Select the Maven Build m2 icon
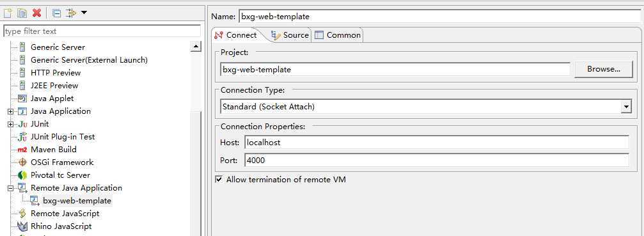The width and height of the screenshot is (644, 236). pos(22,150)
